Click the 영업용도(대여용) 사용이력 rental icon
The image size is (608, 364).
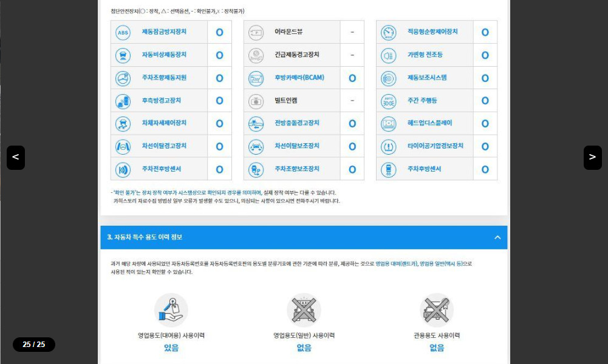pos(171,309)
